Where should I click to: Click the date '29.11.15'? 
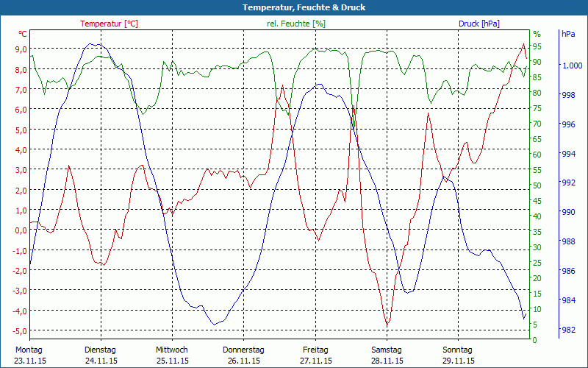pos(458,361)
